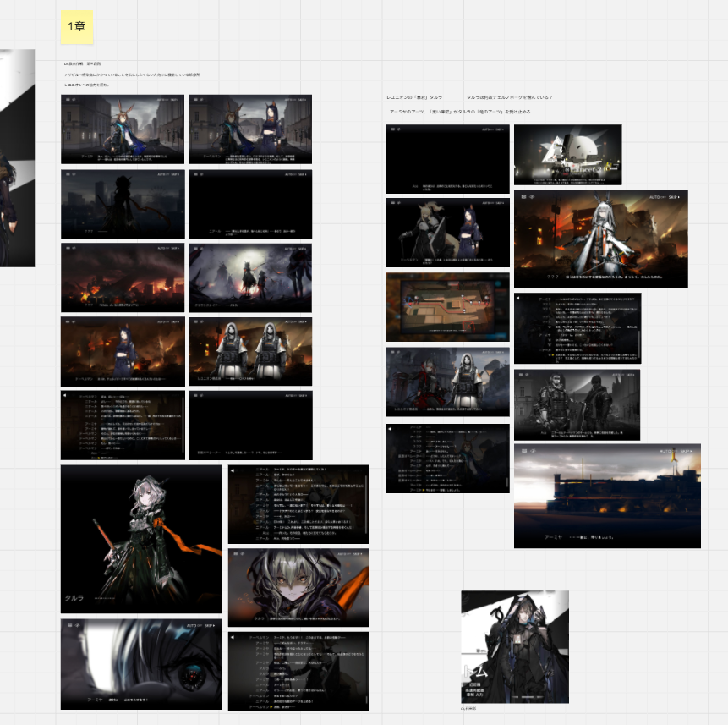The width and height of the screenshot is (728, 725).
Task: Select the Amiya eye close-up image
Action: click(141, 664)
